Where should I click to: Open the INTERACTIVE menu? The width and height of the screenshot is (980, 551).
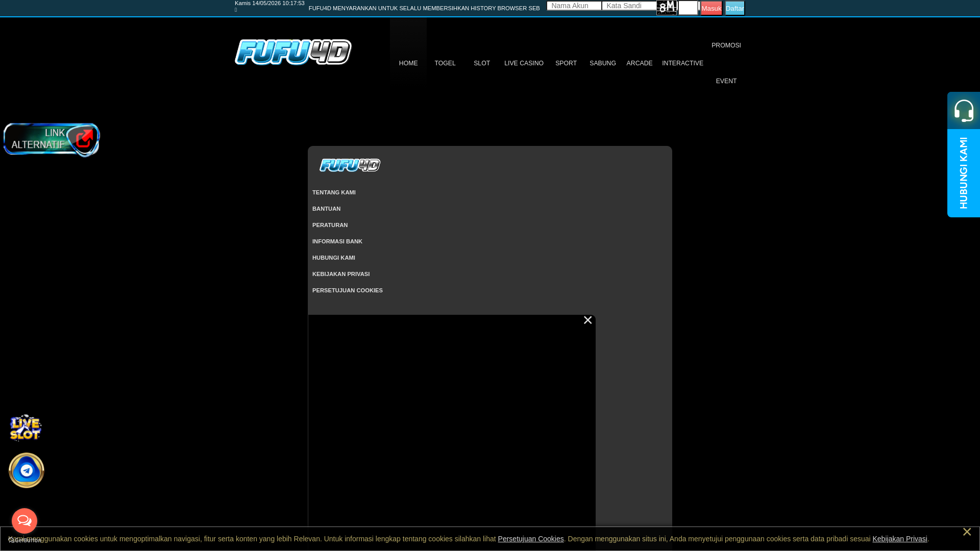(x=682, y=63)
